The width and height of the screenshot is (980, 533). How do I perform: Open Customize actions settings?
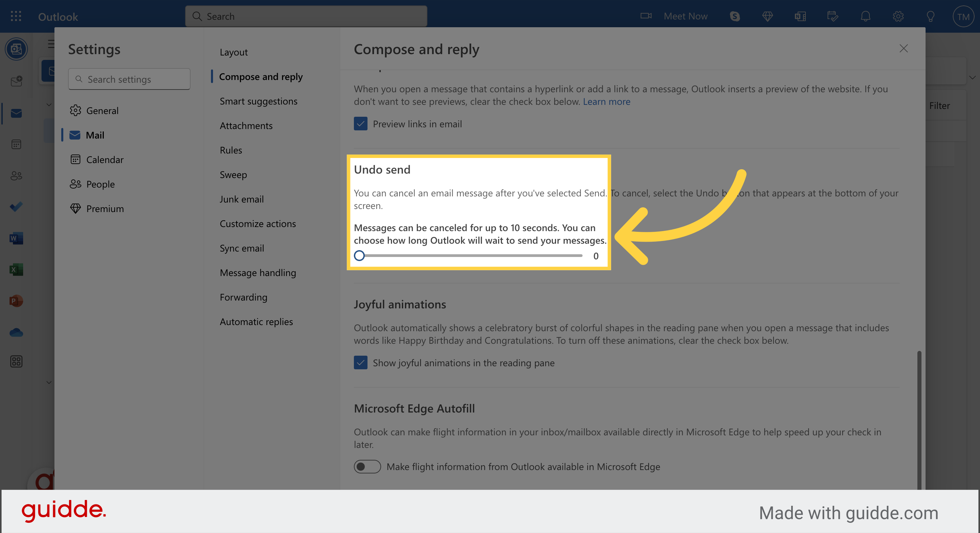[258, 224]
